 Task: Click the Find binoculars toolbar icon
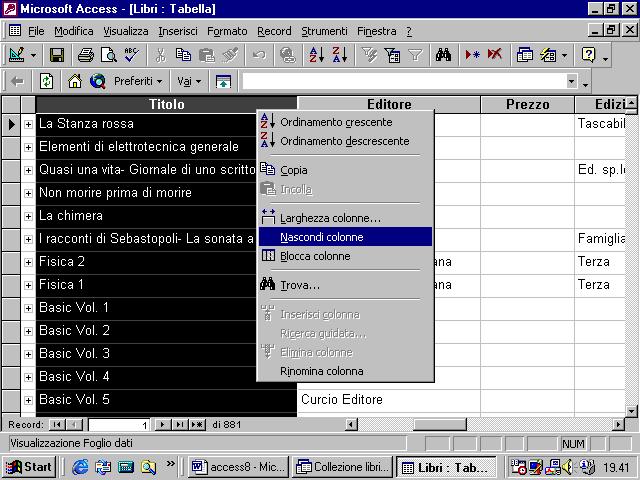click(443, 55)
